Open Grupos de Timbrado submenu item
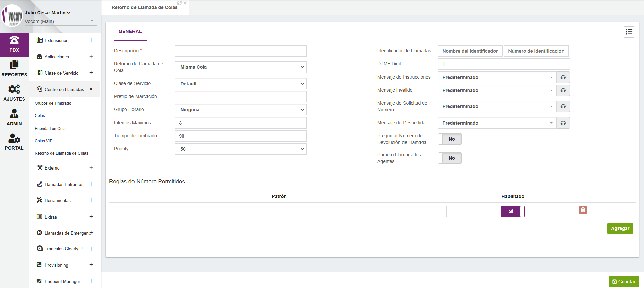 [x=53, y=103]
